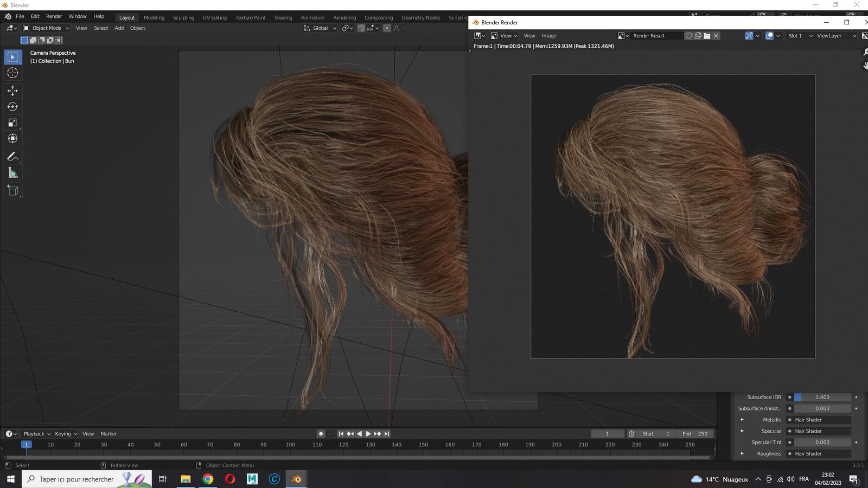Open the Keying dropdown in timeline

click(x=66, y=434)
